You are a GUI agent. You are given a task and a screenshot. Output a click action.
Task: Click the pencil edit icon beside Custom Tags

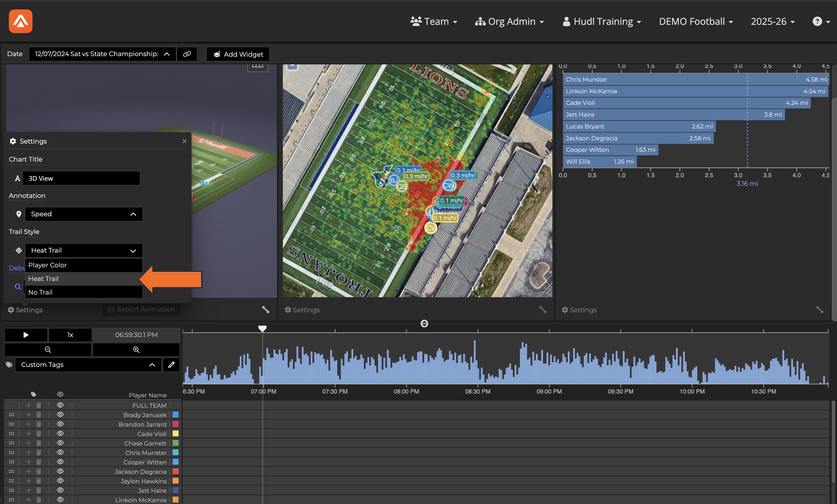[171, 365]
